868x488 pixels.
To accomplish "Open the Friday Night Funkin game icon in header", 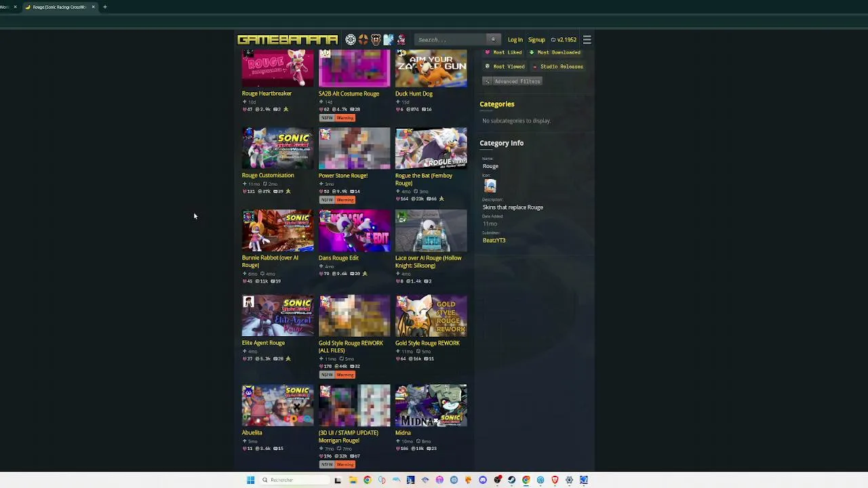I will pos(401,39).
